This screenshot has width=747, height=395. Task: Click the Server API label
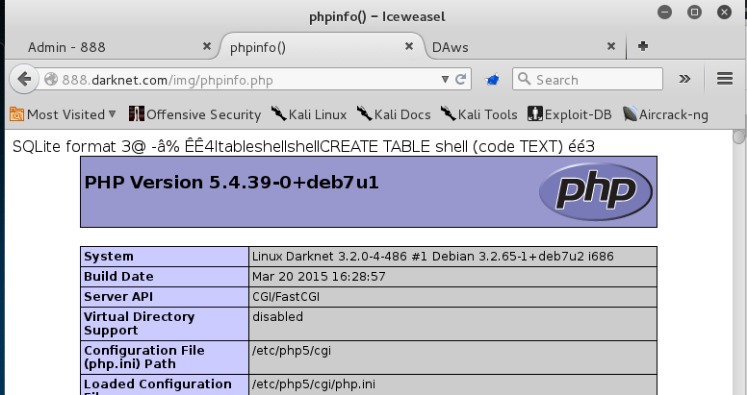pos(118,296)
